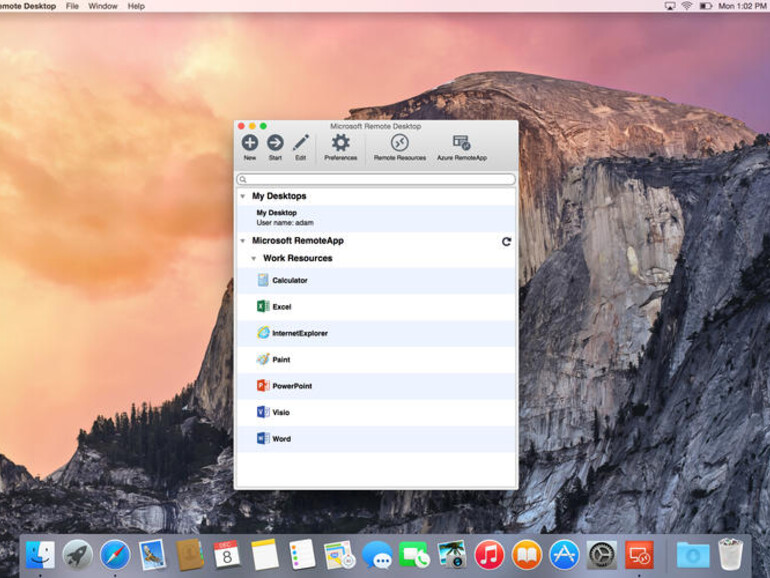
Task: Click the AirPlay display menu icon
Action: click(670, 6)
